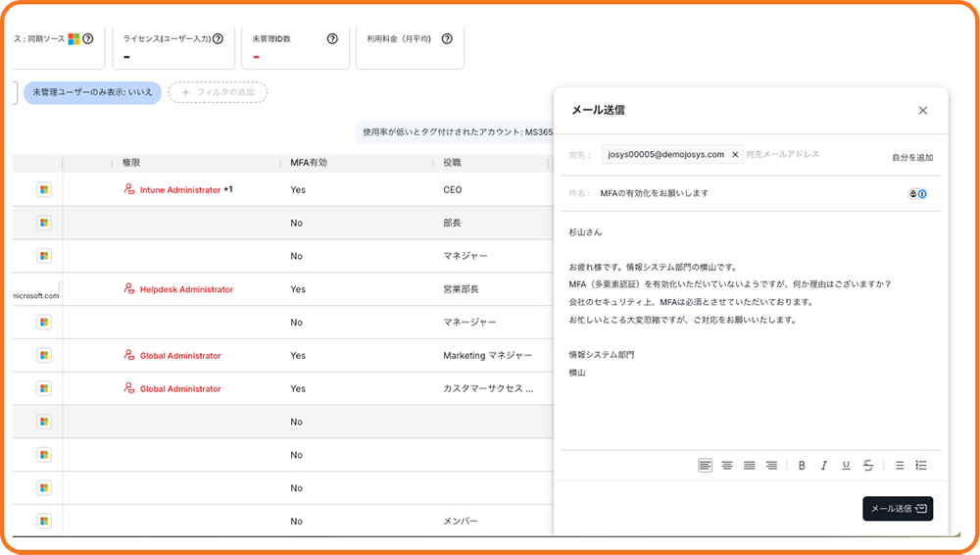Viewport: 980px width, 555px height.
Task: Justify the email body text
Action: point(750,466)
